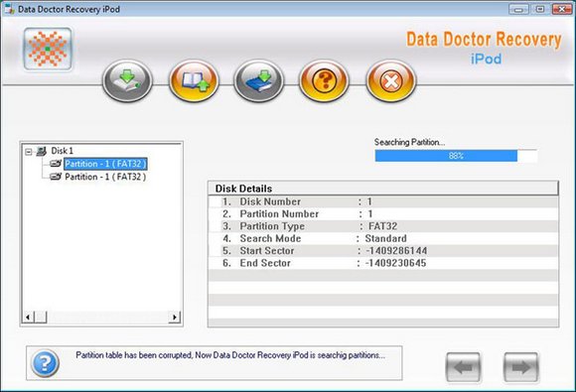Open help with the question mark toolbar icon
The height and width of the screenshot is (392, 576).
tap(325, 80)
